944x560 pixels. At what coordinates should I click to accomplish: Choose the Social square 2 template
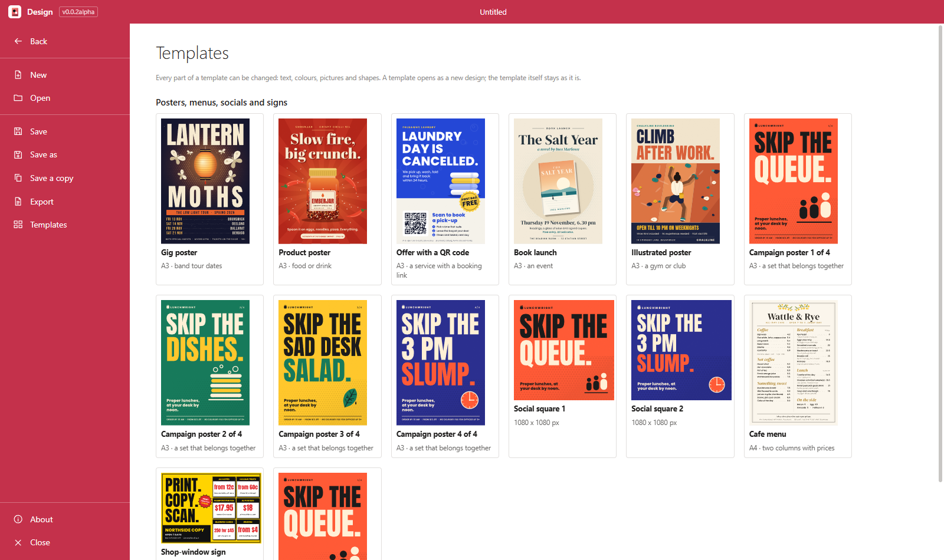coord(681,350)
